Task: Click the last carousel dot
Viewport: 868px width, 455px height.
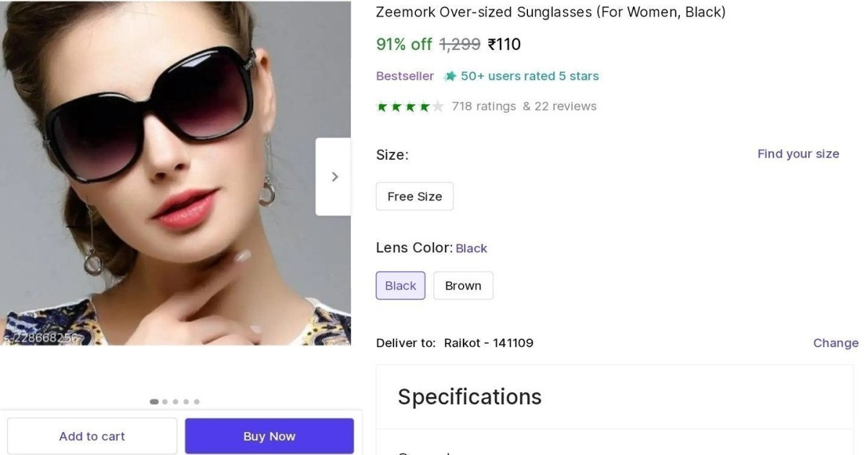Action: coord(197,401)
